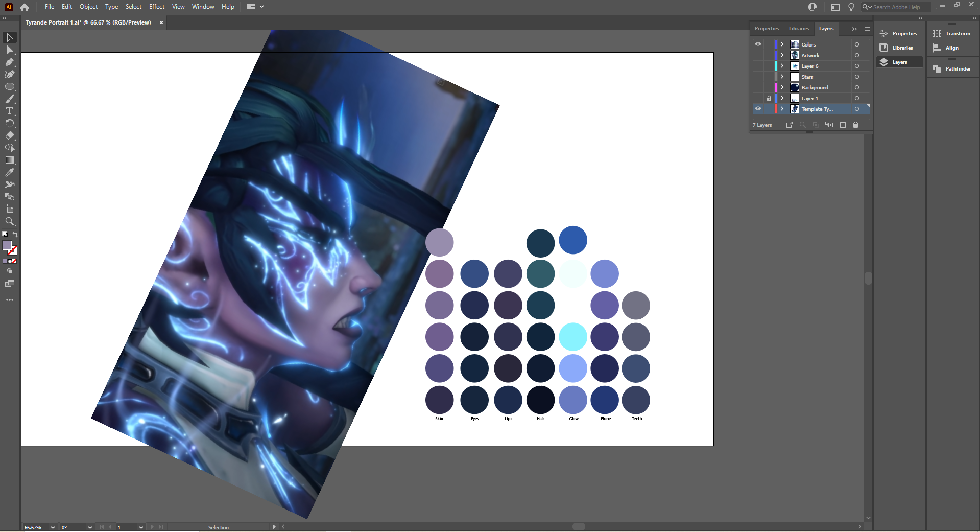
Task: Click the Discover lightbulb icon
Action: coord(851,7)
